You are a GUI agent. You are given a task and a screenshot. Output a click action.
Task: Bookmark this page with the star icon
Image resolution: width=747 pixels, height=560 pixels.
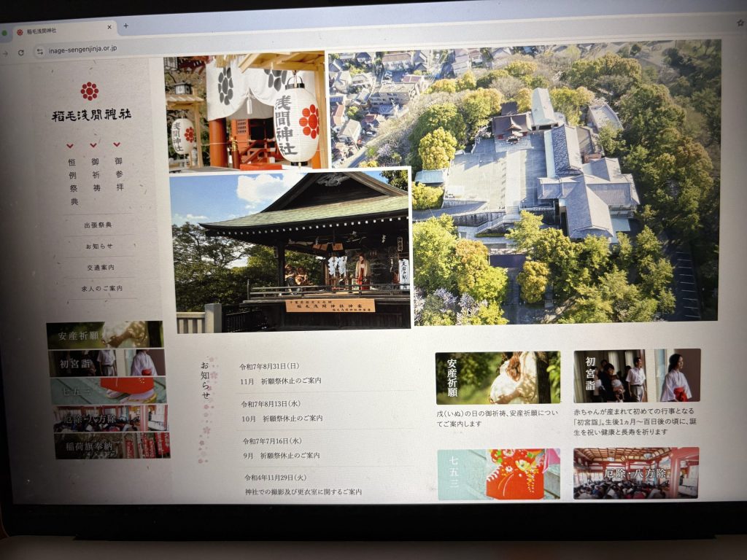coord(740,23)
